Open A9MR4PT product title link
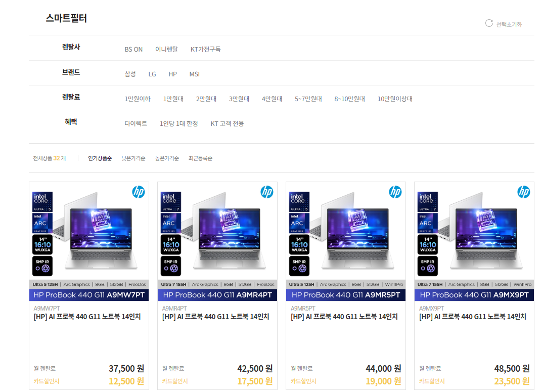This screenshot has height=392, width=542. coord(215,317)
